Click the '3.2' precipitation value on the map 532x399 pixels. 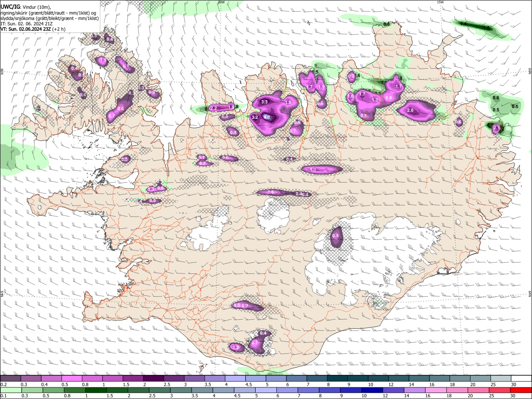(255, 118)
